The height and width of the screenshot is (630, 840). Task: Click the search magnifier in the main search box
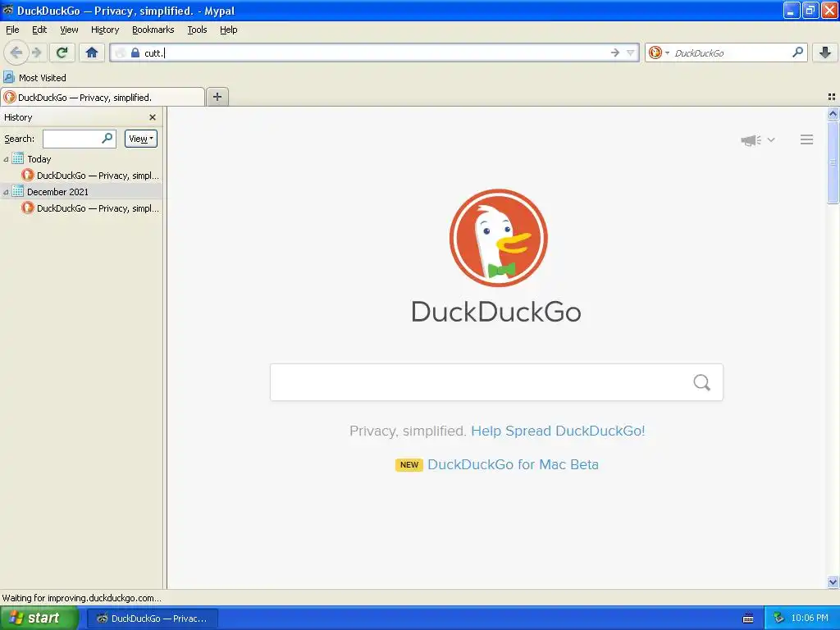[702, 382]
